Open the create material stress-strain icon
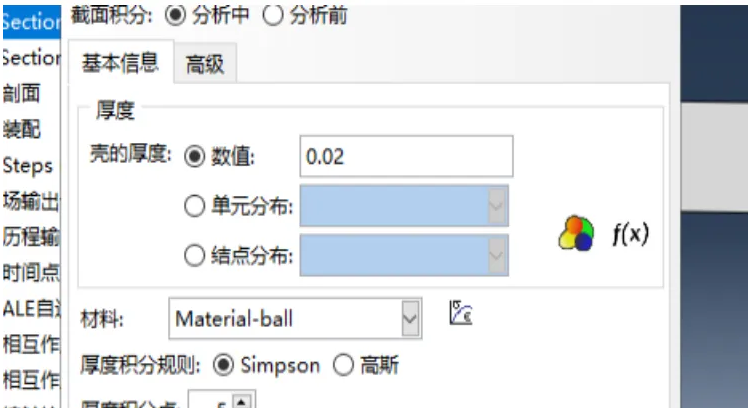 [x=461, y=313]
